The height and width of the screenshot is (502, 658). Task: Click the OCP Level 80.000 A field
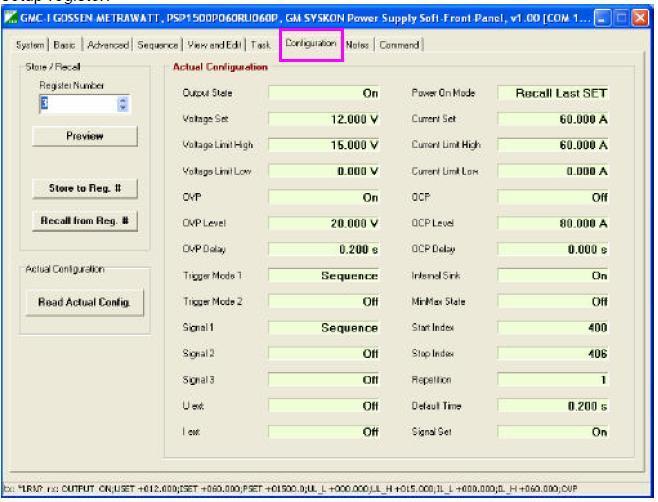[555, 223]
